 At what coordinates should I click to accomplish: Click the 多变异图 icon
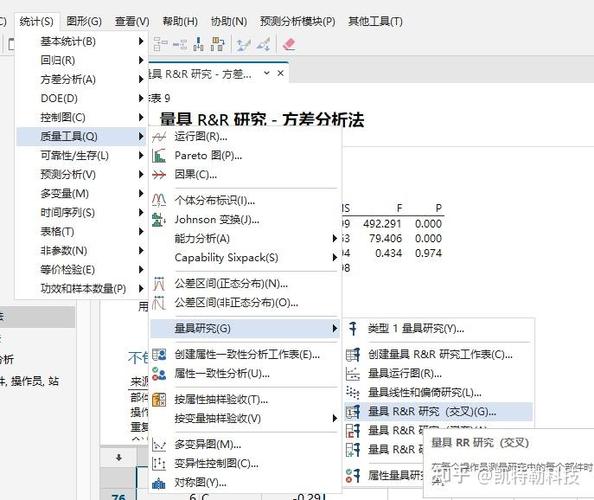click(x=159, y=444)
